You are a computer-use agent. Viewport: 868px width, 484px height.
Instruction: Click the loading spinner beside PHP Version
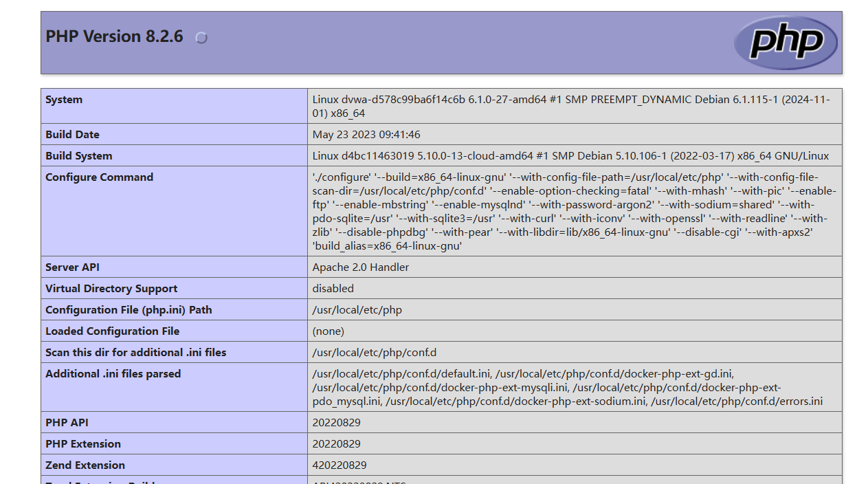201,38
